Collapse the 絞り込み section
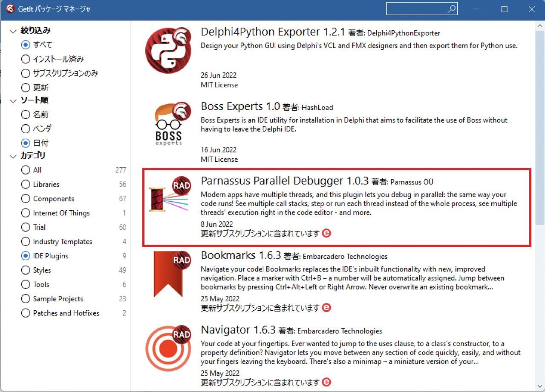The width and height of the screenshot is (545, 392). [13, 31]
